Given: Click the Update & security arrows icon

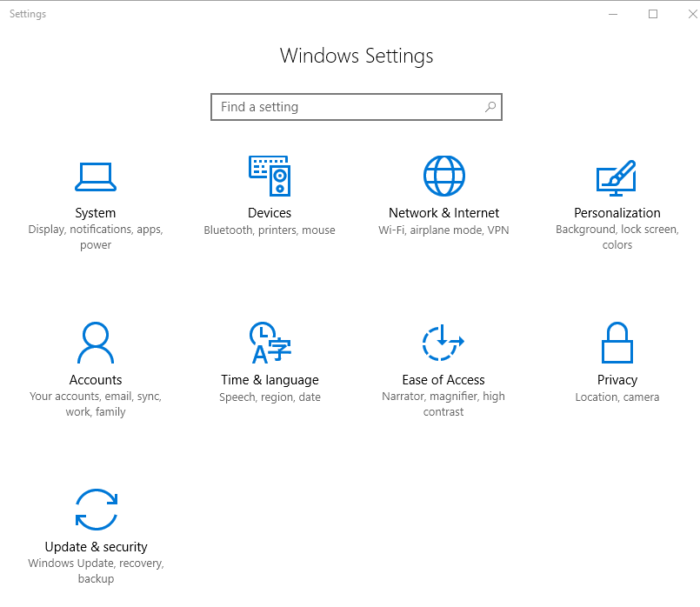Looking at the screenshot, I should pyautogui.click(x=96, y=510).
